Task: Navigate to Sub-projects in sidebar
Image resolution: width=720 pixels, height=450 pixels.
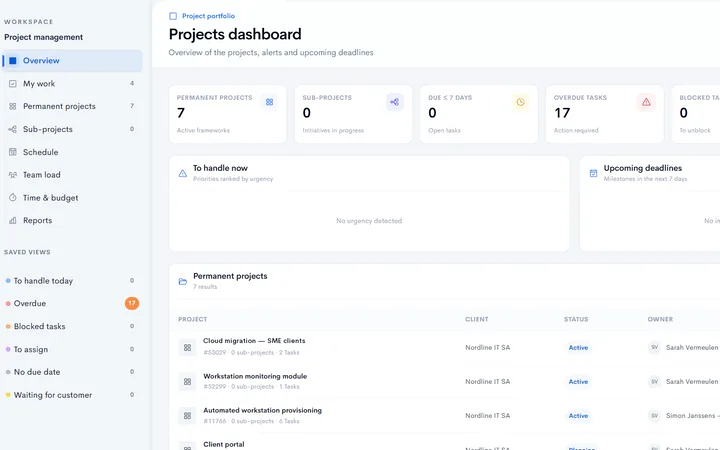Action: [x=72, y=129]
